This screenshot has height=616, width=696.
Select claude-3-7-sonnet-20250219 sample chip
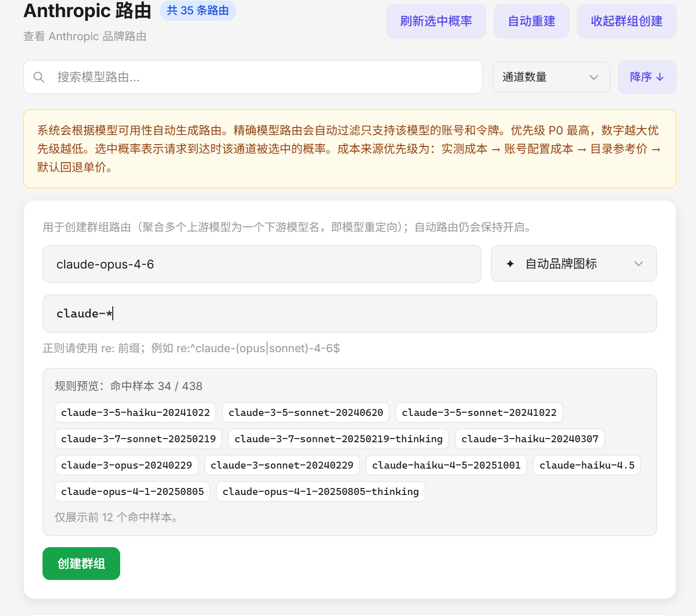coord(138,439)
